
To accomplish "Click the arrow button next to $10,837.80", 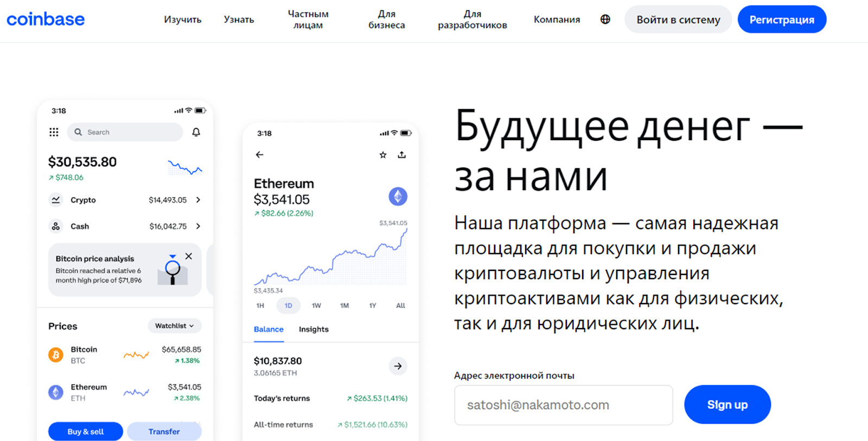I will point(398,366).
